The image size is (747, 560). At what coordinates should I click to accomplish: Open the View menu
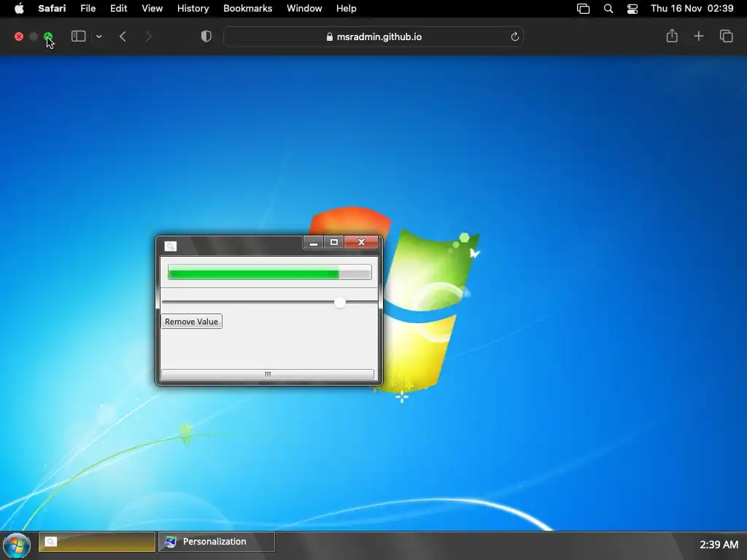(152, 9)
